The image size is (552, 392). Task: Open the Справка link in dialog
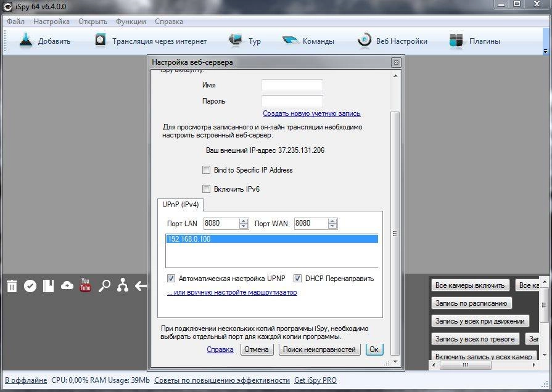coord(220,349)
